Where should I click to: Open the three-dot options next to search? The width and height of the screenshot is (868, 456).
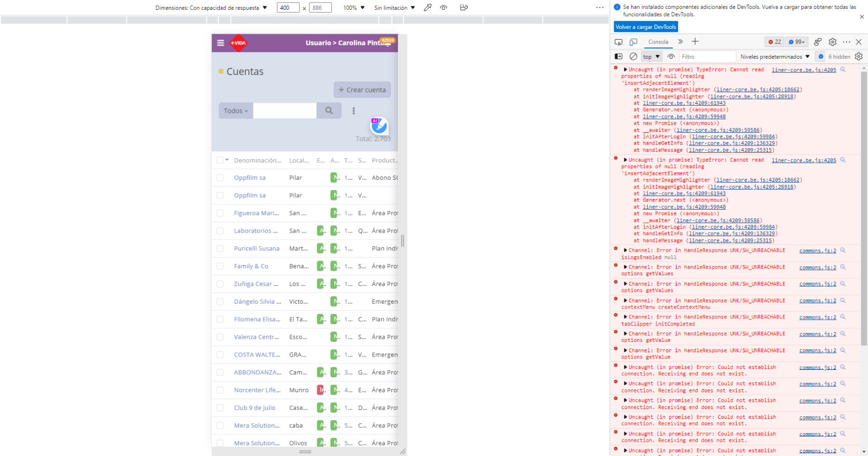click(354, 111)
